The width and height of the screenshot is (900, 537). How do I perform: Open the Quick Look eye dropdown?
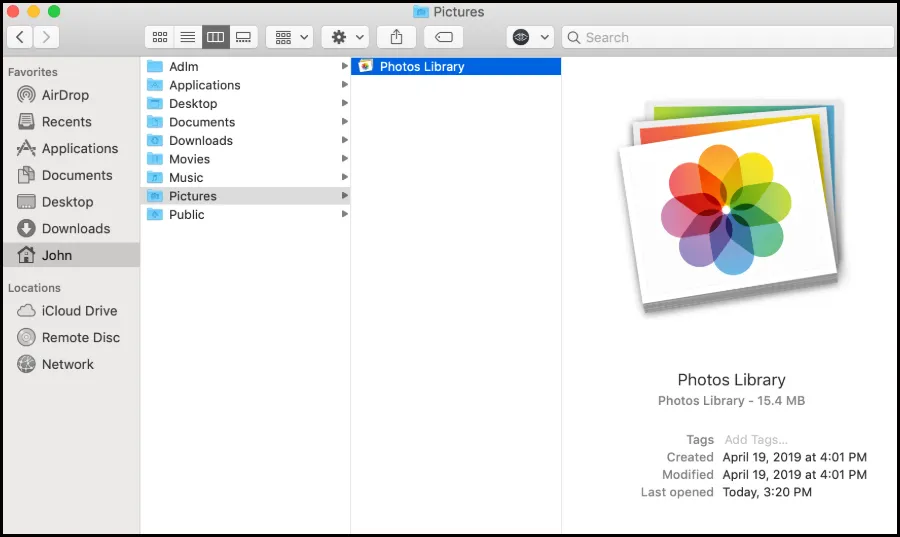tap(530, 37)
